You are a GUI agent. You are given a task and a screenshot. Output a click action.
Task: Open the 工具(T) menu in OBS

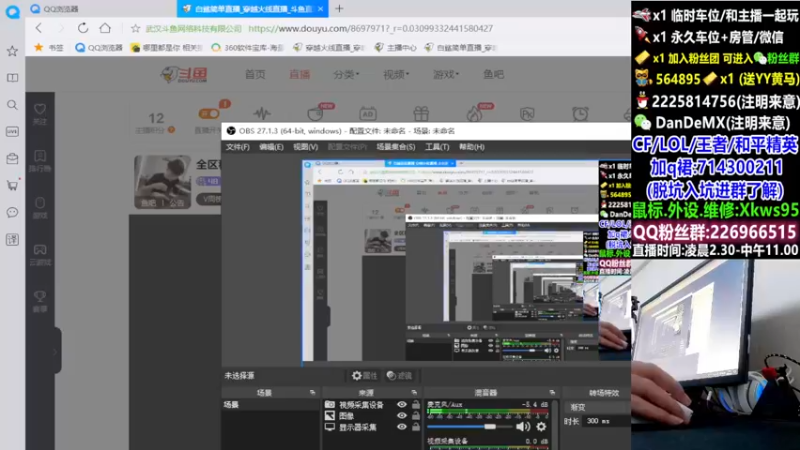coord(437,147)
